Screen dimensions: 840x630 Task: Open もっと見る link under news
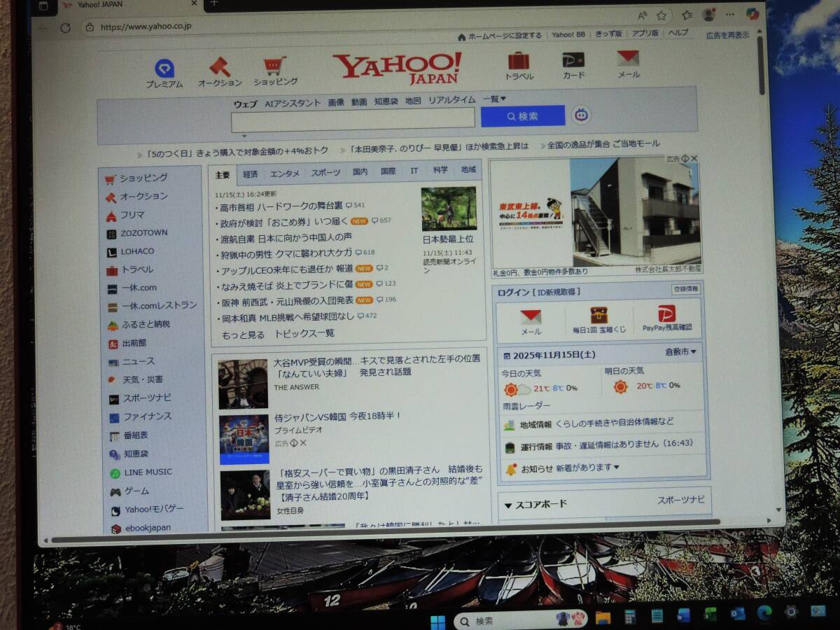click(243, 335)
